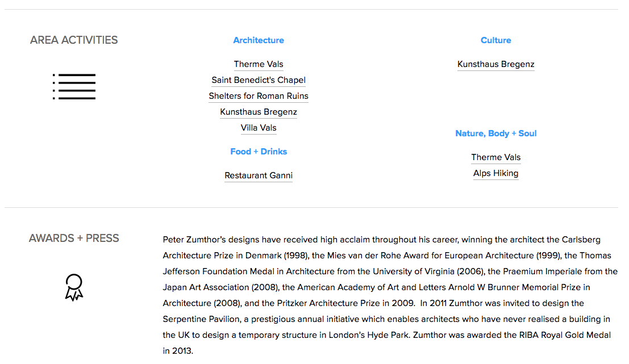This screenshot has height=364, width=629.
Task: Open Kunsthaus Bregenz under Architecture
Action: click(259, 112)
